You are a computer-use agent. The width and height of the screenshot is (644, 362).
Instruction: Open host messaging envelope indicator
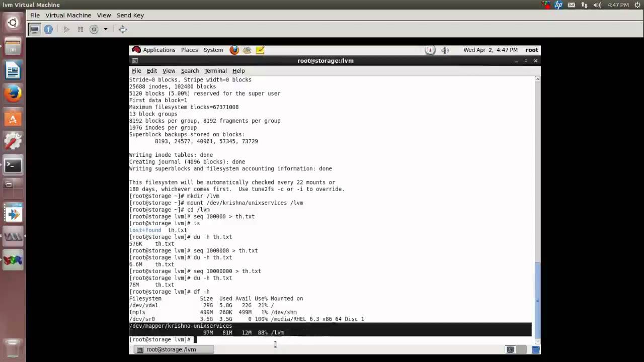pos(572,5)
